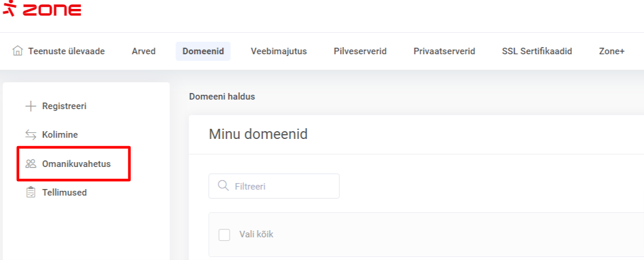Open the Zone+ tab

611,51
